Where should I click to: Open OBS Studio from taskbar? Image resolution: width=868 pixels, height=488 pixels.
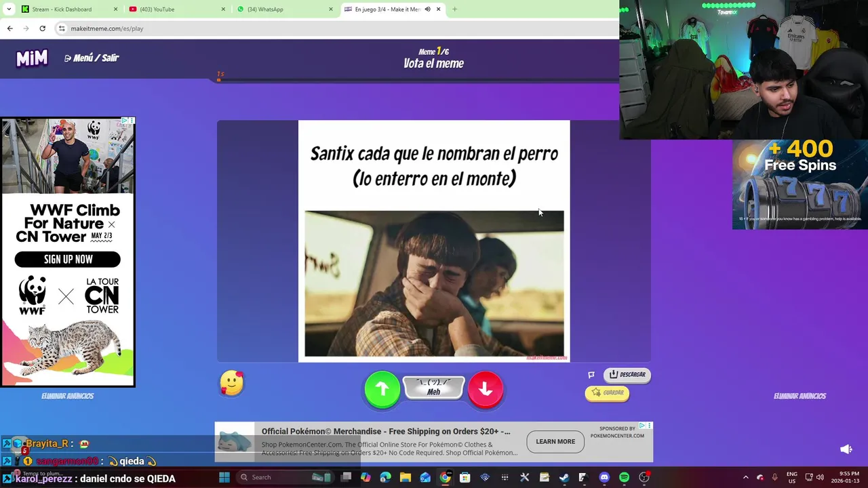pos(644,477)
